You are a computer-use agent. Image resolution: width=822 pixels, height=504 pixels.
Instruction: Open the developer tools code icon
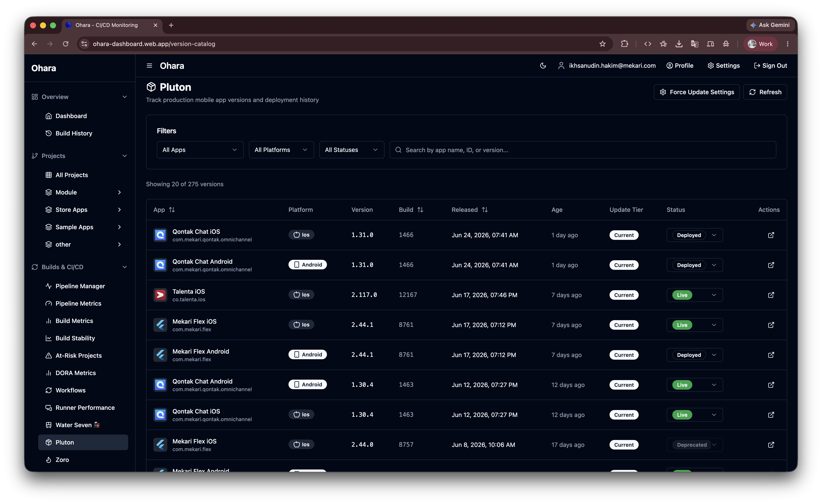(648, 44)
